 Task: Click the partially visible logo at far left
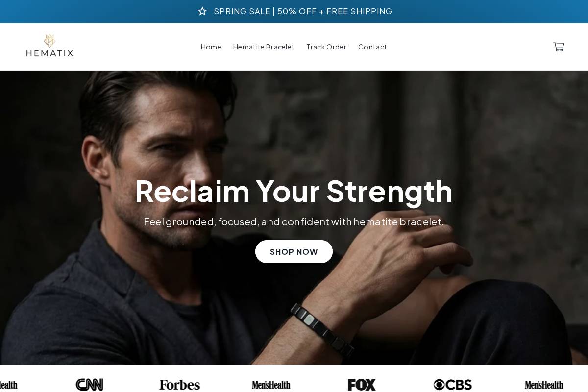coord(8,385)
